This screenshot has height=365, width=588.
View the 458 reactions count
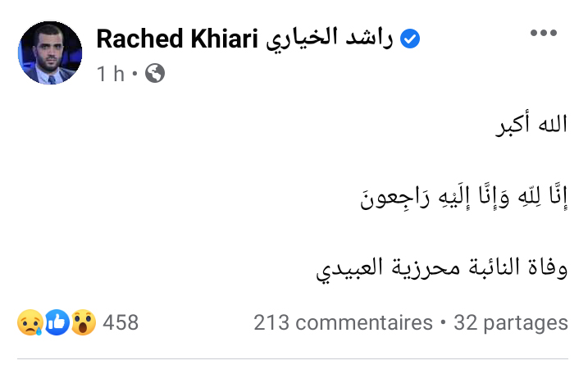pyautogui.click(x=121, y=322)
